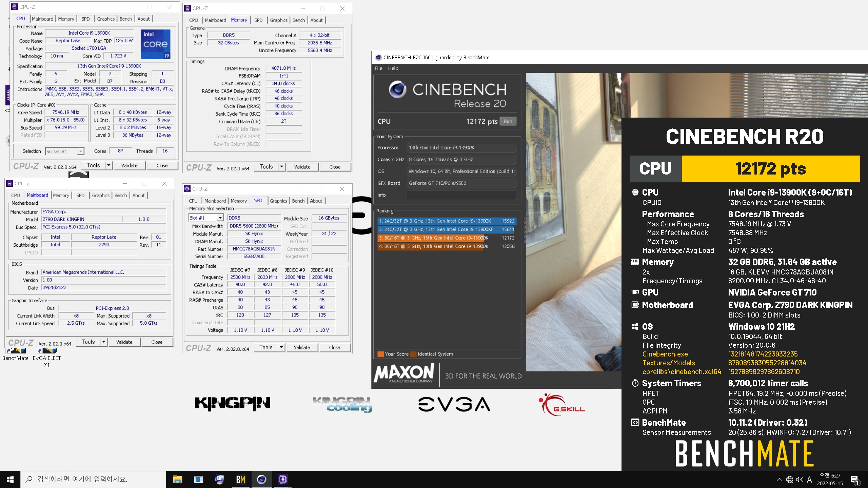The height and width of the screenshot is (488, 868).
Task: Click the Cinebench taskbar icon
Action: click(x=261, y=479)
